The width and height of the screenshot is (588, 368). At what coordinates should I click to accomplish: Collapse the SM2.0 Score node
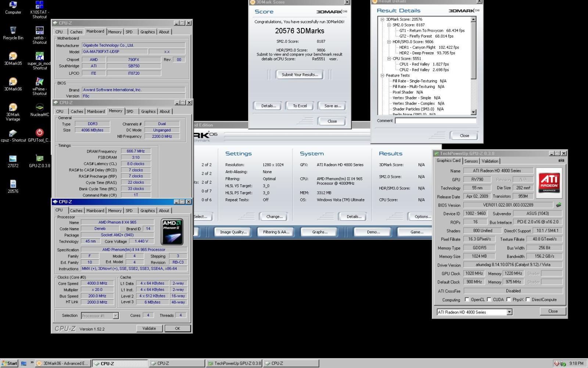pos(389,25)
